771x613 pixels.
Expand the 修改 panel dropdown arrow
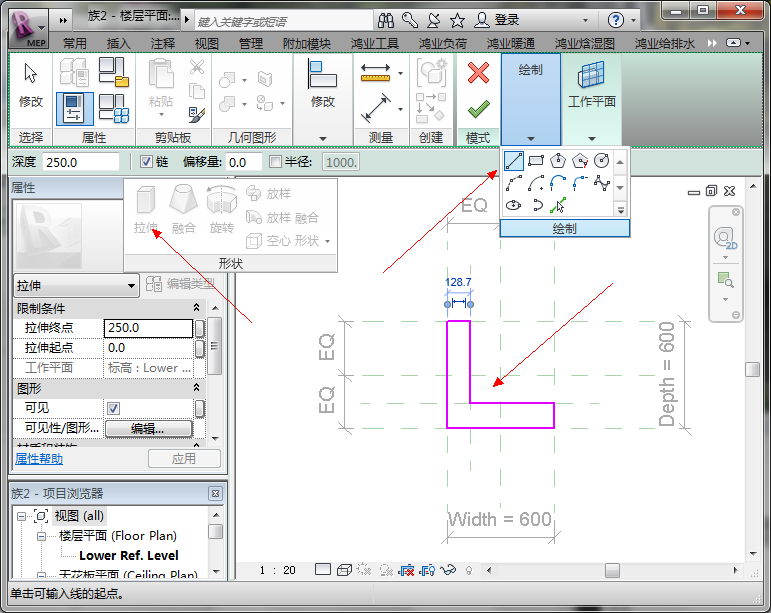tap(323, 139)
